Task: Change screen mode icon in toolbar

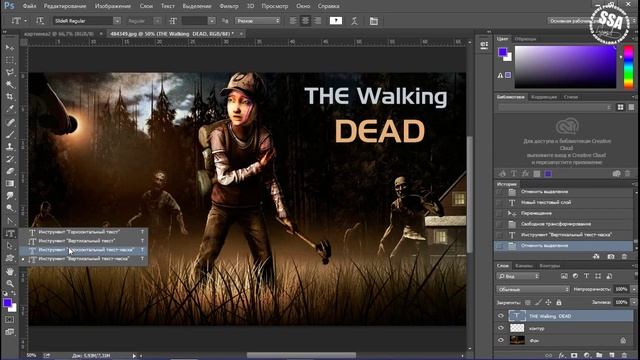Action: point(9,332)
